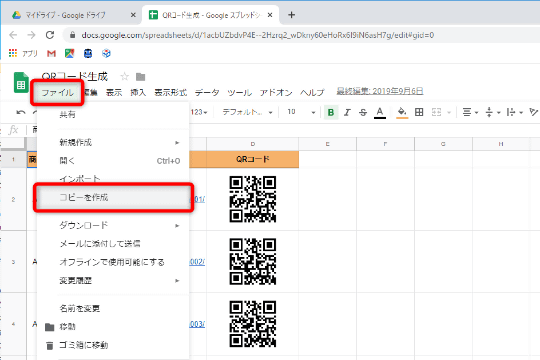540x360 pixels.
Task: Select column D header
Action: tap(252, 144)
